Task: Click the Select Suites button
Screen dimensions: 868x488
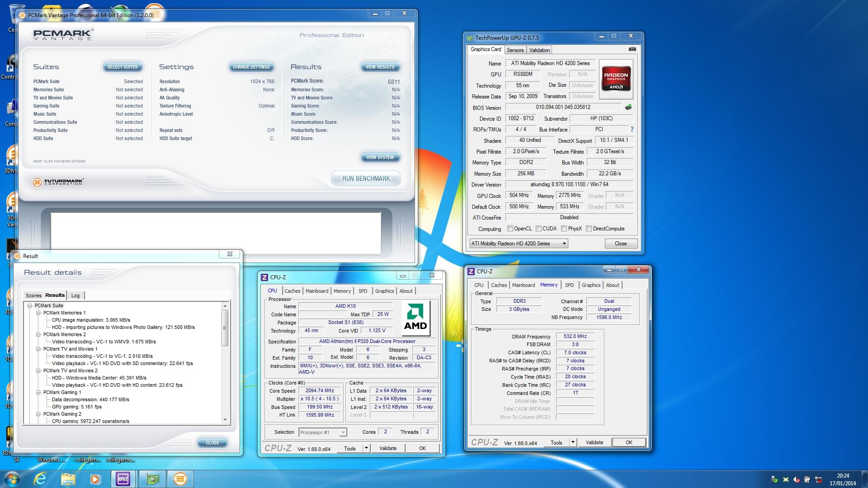Action: [123, 67]
